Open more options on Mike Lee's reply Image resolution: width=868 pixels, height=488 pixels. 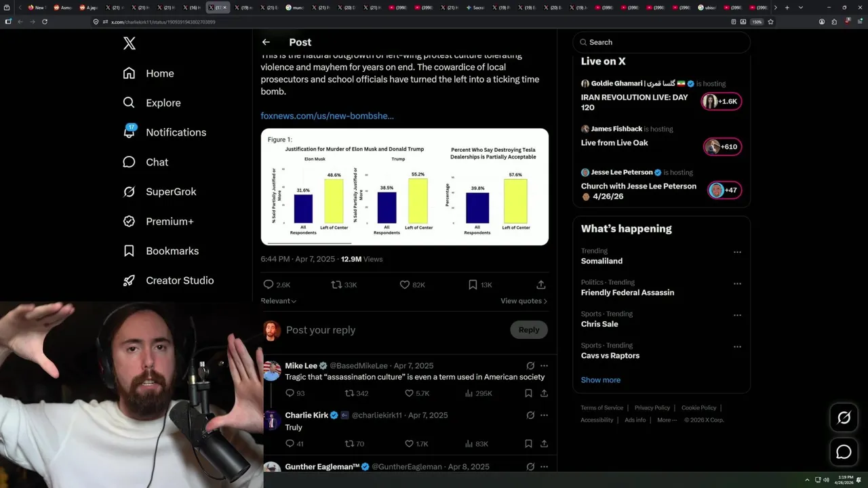click(544, 366)
